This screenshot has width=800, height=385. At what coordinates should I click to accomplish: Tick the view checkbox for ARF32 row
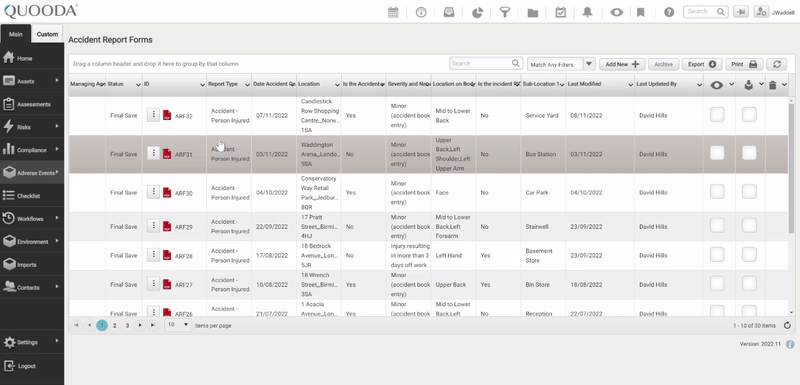tap(717, 115)
